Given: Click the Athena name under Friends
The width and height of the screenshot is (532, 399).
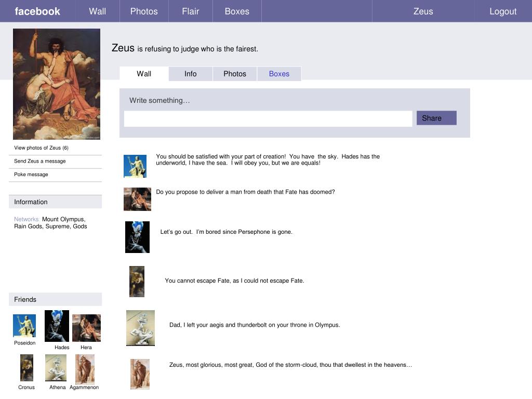Looking at the screenshot, I should point(57,387).
